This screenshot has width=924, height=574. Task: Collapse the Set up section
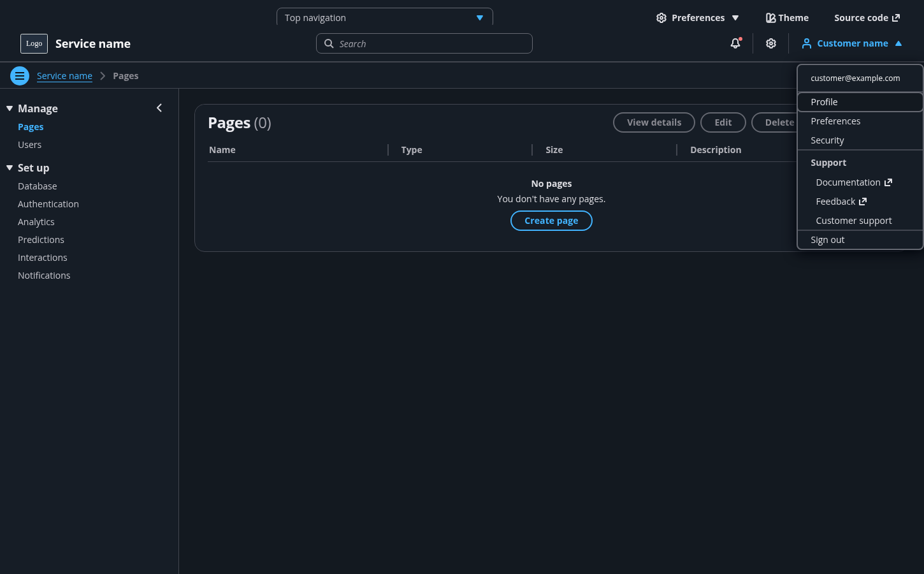(10, 168)
